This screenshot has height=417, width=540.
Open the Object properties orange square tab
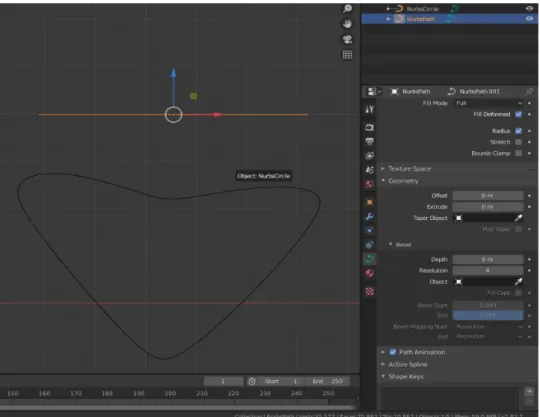[370, 202]
